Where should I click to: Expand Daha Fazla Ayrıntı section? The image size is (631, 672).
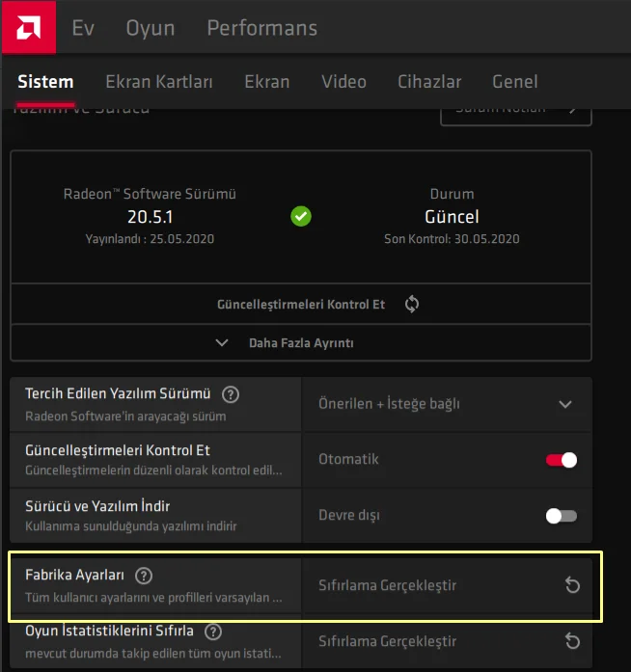[301, 342]
